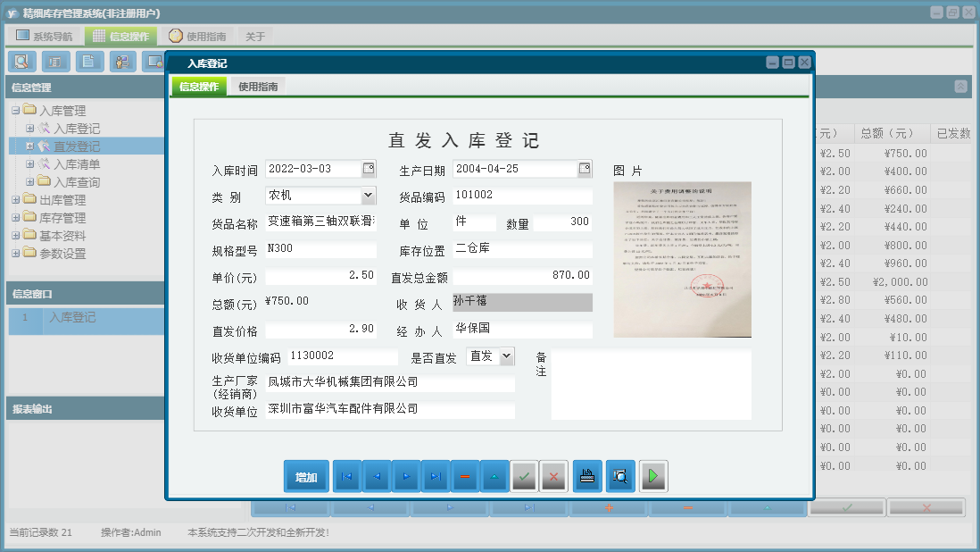The width and height of the screenshot is (980, 552).
Task: Click the 信息管理 panel header
Action: coord(85,88)
